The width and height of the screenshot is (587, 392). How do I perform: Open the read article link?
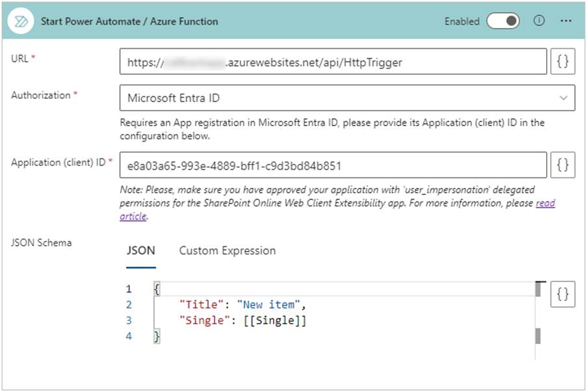pyautogui.click(x=545, y=203)
